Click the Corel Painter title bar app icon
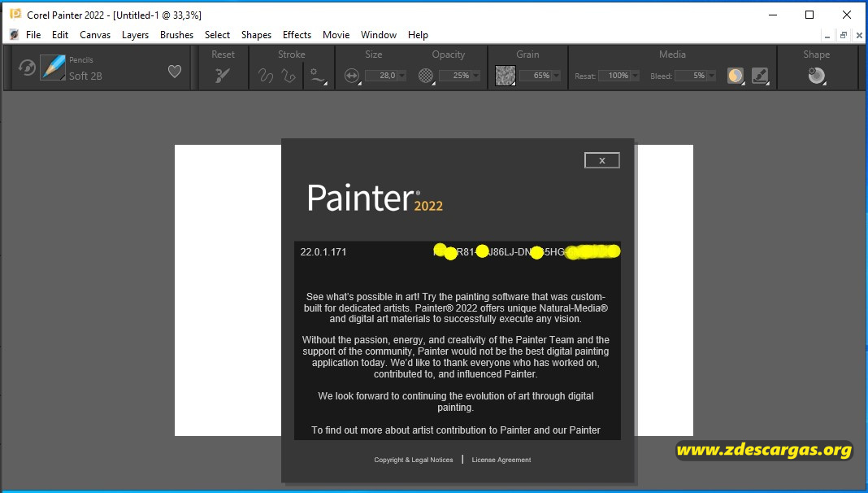Screen dimensions: 868x493 pos(15,14)
